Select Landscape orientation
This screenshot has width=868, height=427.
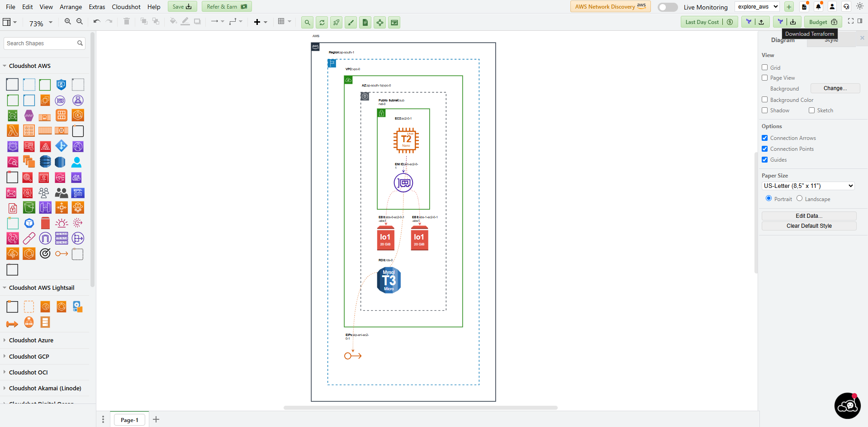tap(800, 198)
